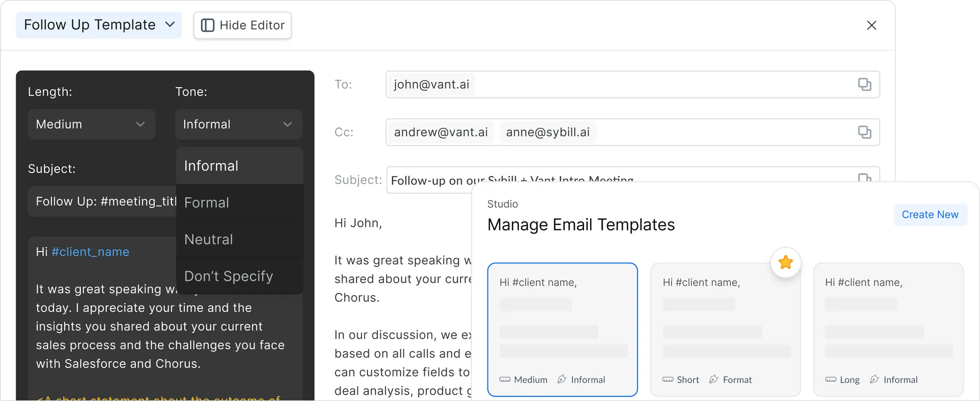
Task: Click the Follow Up Template chevron
Action: click(170, 24)
